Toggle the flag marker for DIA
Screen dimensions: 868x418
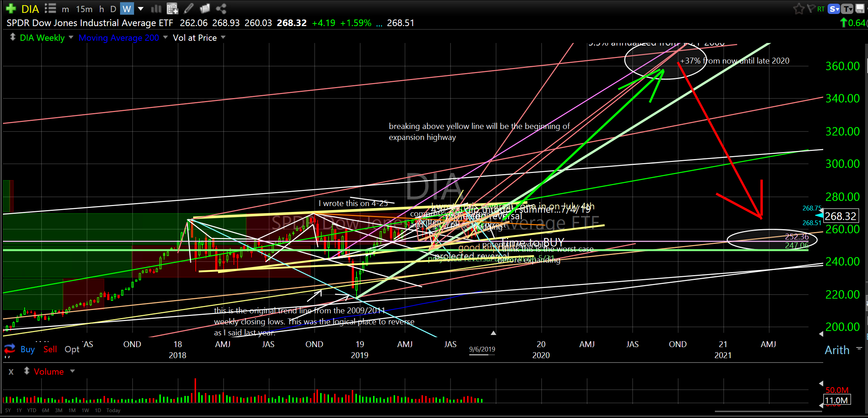point(811,9)
